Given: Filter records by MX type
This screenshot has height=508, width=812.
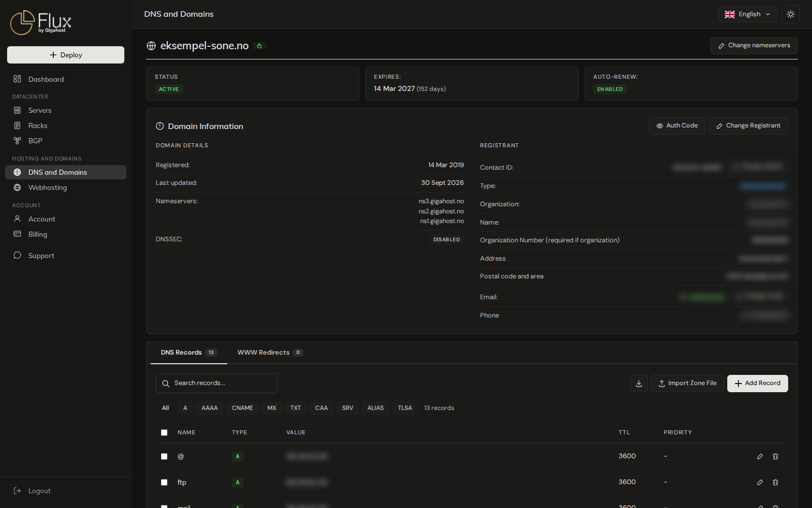Looking at the screenshot, I should [x=272, y=408].
